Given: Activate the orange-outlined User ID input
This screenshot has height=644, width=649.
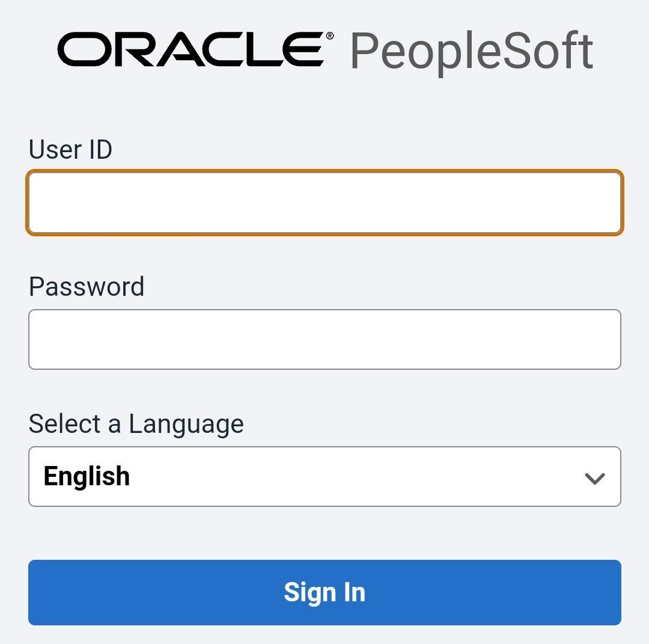Looking at the screenshot, I should pos(324,203).
